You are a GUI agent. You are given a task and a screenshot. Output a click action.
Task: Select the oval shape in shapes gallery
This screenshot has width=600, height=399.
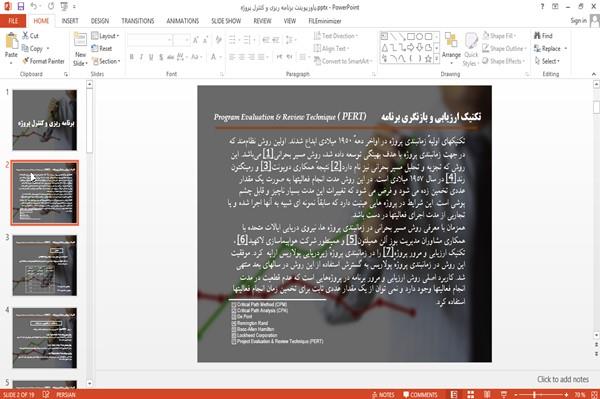click(419, 36)
